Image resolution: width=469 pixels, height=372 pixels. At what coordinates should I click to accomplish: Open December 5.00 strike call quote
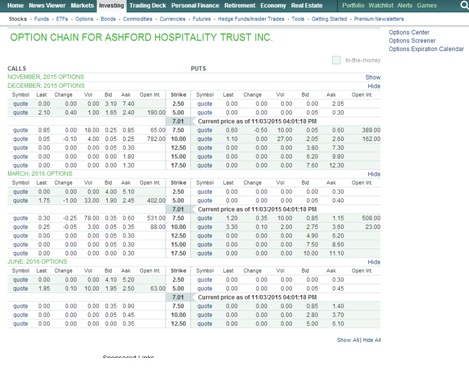[20, 113]
